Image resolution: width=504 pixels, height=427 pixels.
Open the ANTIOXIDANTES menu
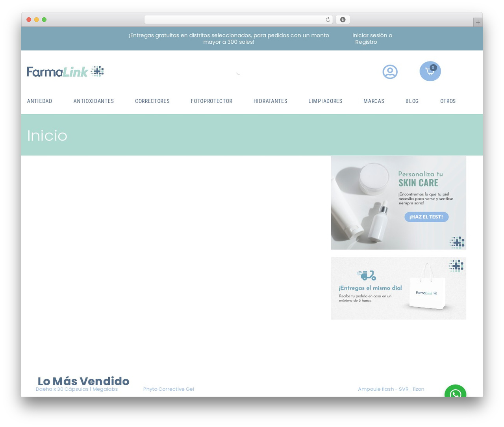(94, 101)
